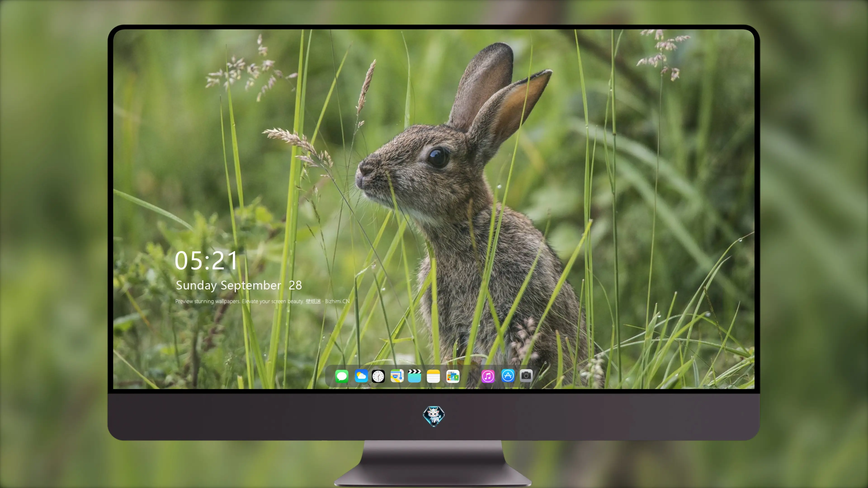Click the Preview stunning wallpapers tagline
The image size is (868, 488).
point(262,301)
